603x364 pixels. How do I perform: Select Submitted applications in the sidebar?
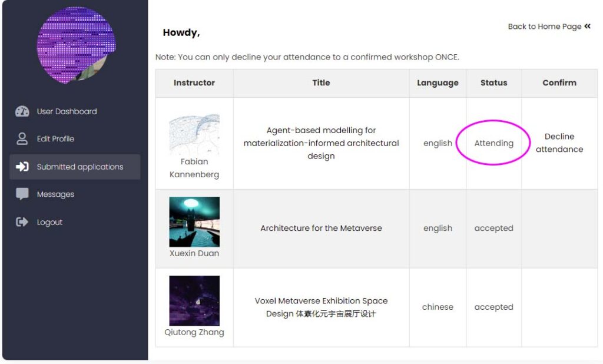click(x=75, y=167)
